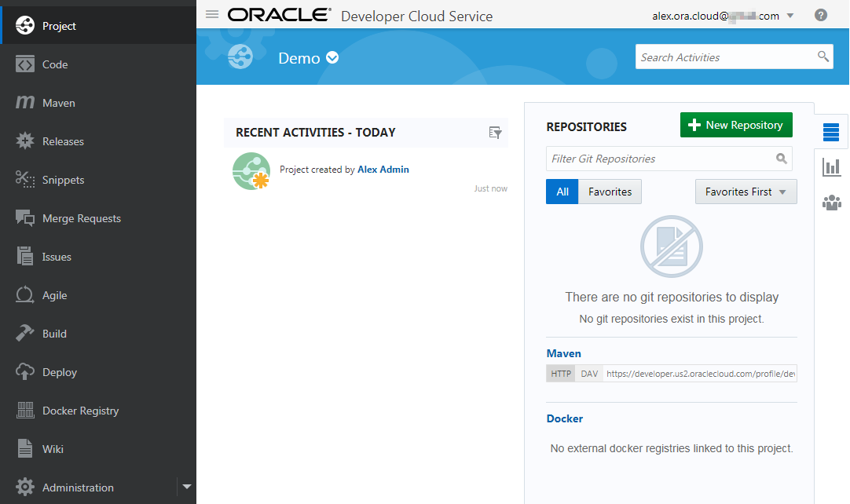Click the activity filter icon
Viewport: 850px width, 504px height.
coord(495,133)
